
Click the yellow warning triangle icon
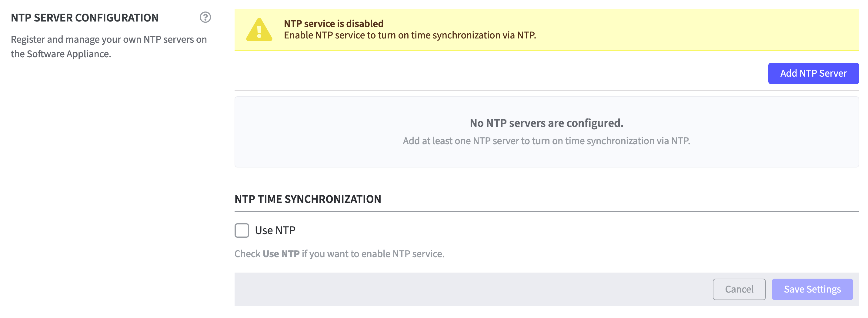259,30
